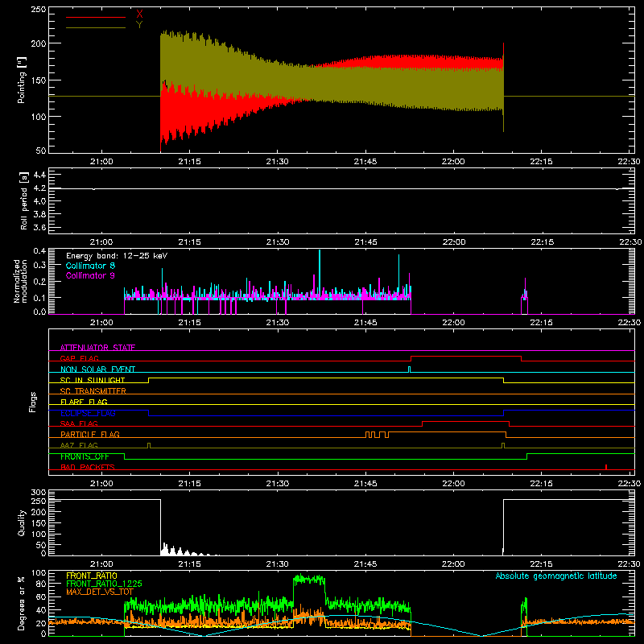Click the 'Quality' axis label
Image resolution: width=644 pixels, height=644 pixels.
(22, 522)
